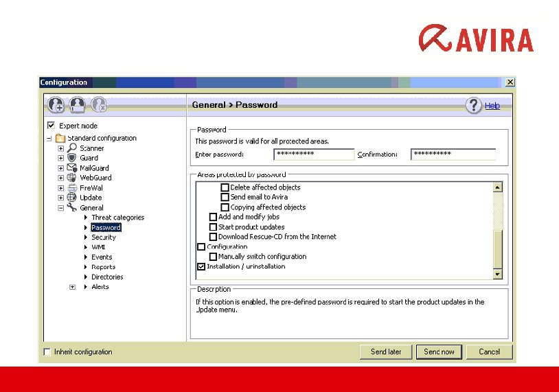Collapse the Standard configuration tree node
Image resolution: width=559 pixels, height=392 pixels.
[x=49, y=138]
